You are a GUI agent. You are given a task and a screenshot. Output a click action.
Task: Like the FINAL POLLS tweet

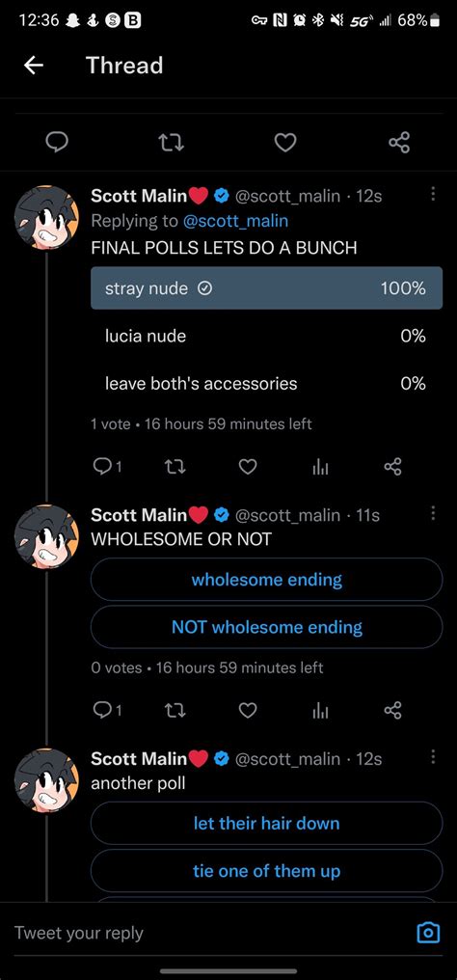pos(248,467)
